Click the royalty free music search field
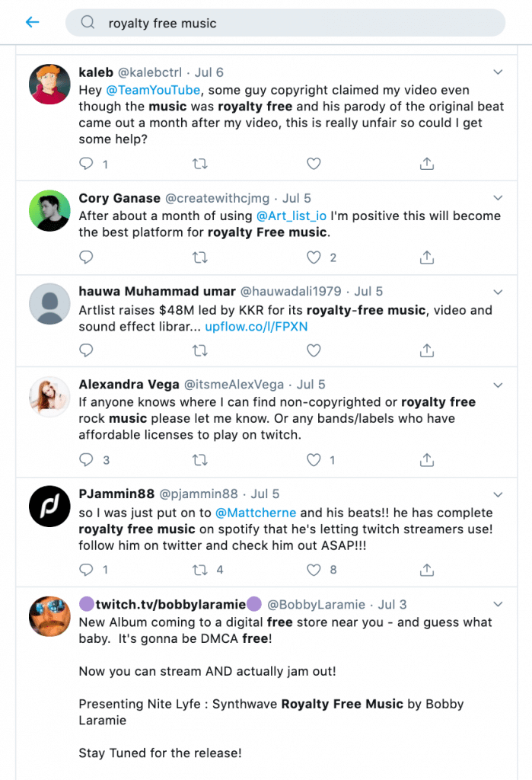The height and width of the screenshot is (780, 532). (x=285, y=23)
